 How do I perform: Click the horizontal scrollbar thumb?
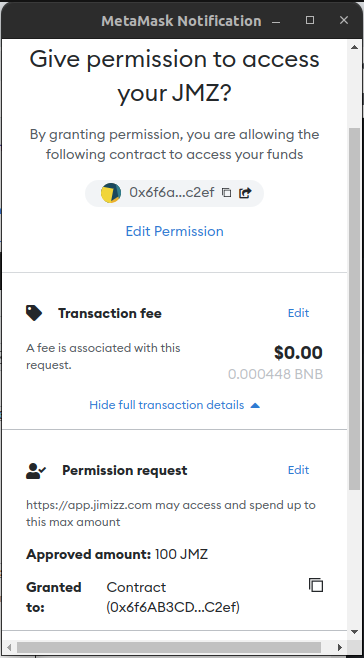click(x=169, y=647)
